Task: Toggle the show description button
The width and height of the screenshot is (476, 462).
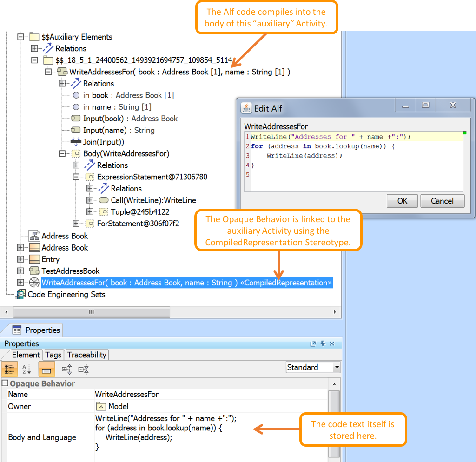Action: [46, 370]
